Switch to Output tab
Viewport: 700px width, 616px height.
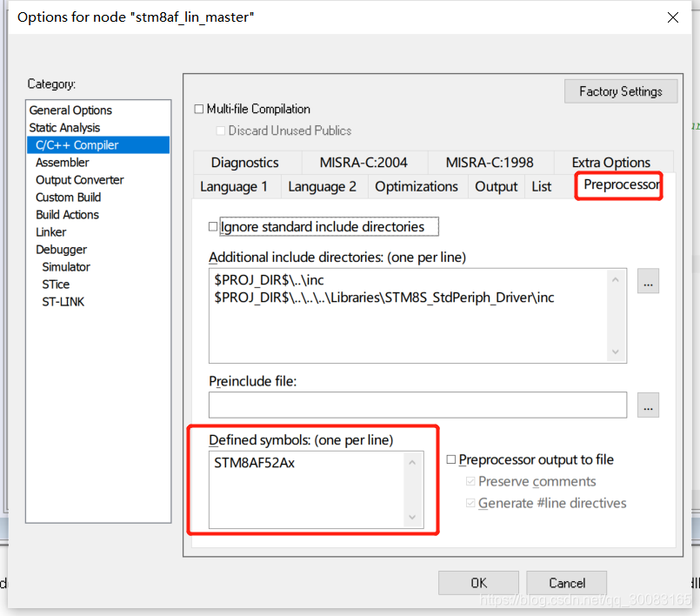tap(496, 187)
